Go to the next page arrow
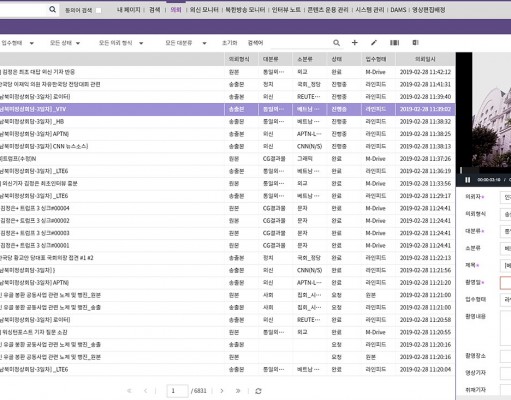The width and height of the screenshot is (511, 400). (222, 391)
